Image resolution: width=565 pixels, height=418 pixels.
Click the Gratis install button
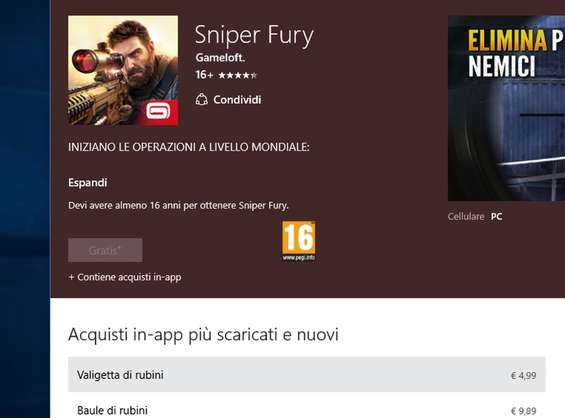105,250
